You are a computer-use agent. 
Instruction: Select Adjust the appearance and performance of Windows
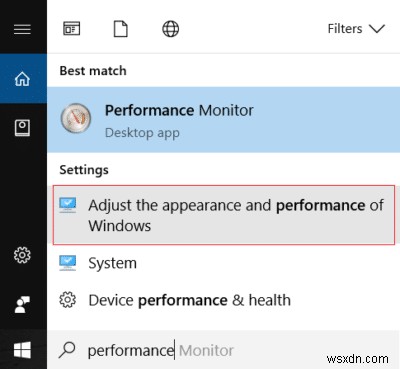pyautogui.click(x=224, y=215)
